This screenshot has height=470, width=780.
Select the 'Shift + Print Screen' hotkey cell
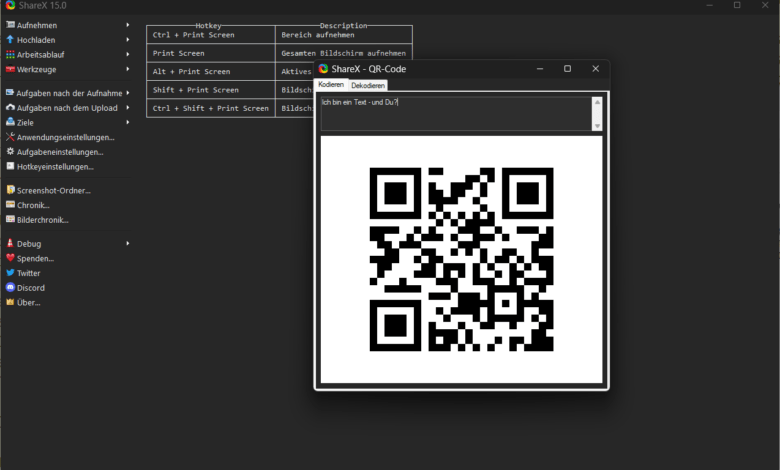[x=211, y=90]
